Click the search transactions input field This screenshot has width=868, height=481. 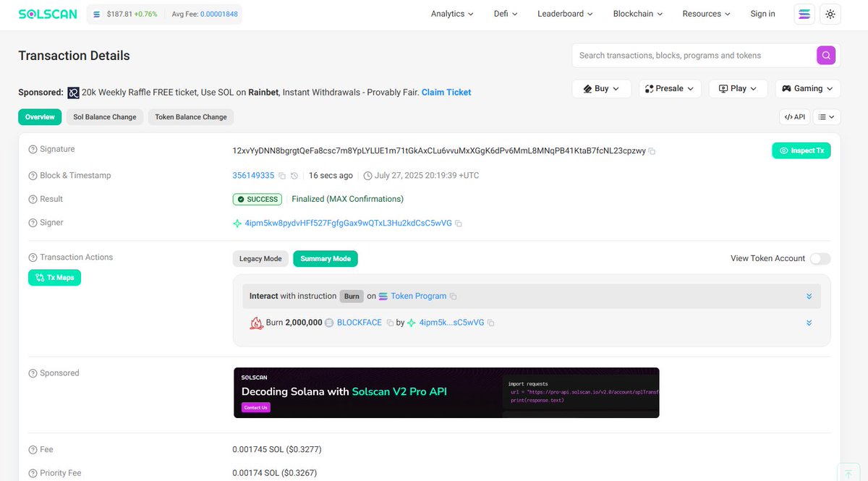694,55
